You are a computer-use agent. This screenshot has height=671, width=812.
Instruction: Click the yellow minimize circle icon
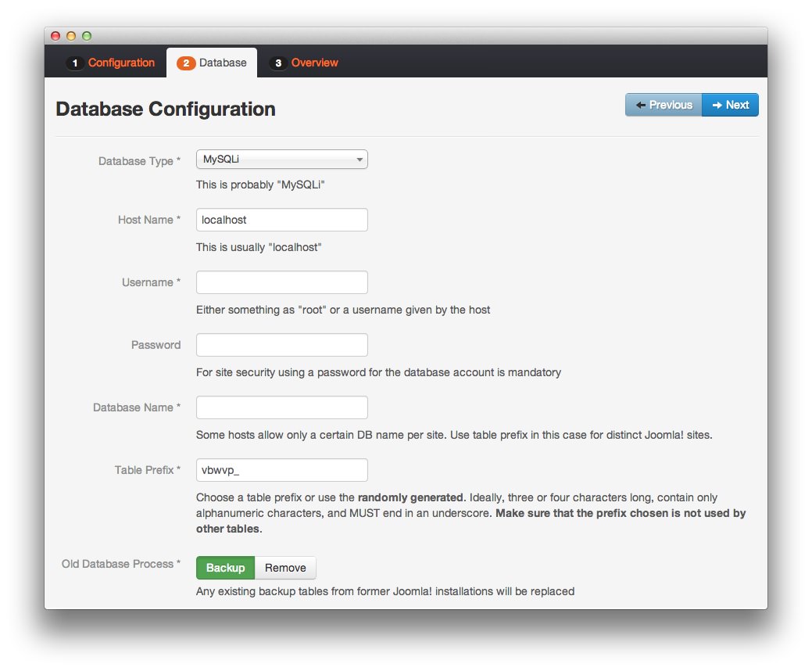[70, 35]
